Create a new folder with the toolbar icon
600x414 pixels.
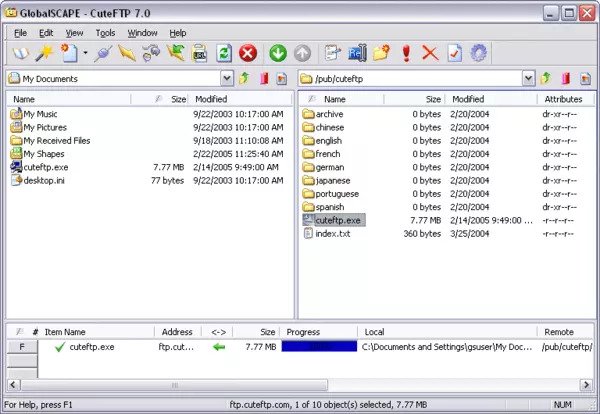(381, 53)
